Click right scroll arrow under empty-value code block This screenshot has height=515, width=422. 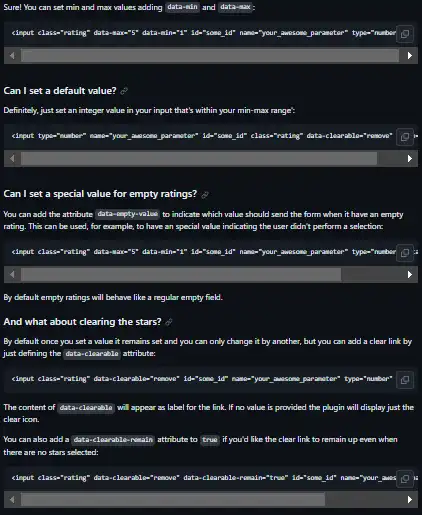pyautogui.click(x=410, y=275)
